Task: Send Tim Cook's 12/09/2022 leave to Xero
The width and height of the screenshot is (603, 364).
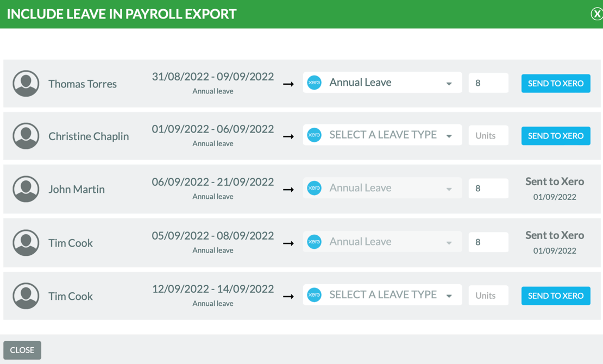Action: (x=556, y=296)
